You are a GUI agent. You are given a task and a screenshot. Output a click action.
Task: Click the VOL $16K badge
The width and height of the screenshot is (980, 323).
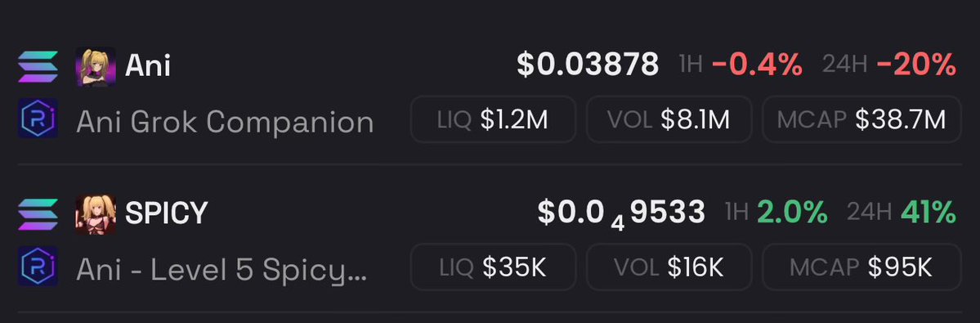(x=669, y=267)
